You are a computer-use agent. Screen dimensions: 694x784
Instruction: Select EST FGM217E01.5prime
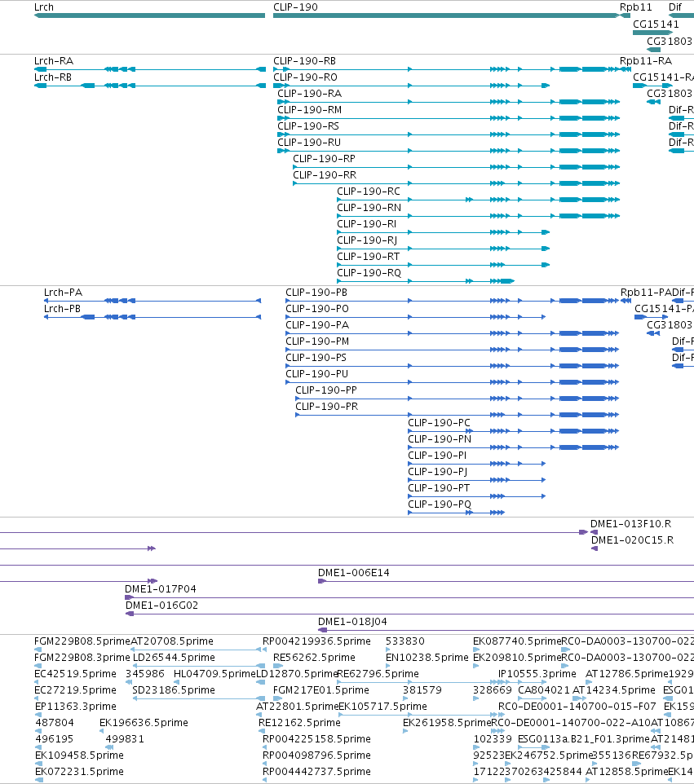coord(321,690)
